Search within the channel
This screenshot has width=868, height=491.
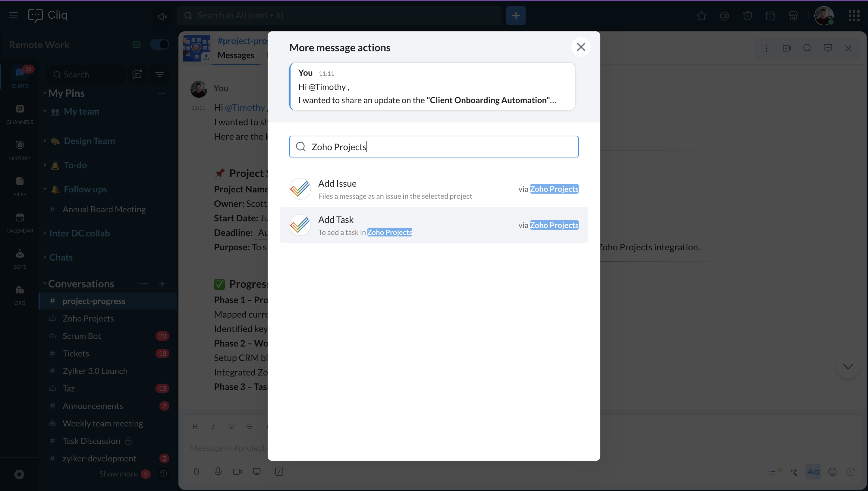807,48
